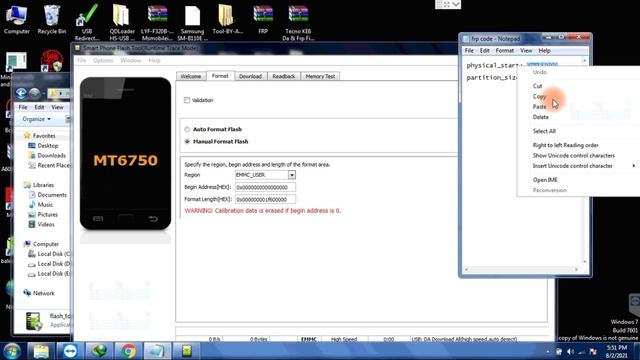The height and width of the screenshot is (360, 640).
Task: Open the FRP archive icon on desktop
Action: click(263, 20)
